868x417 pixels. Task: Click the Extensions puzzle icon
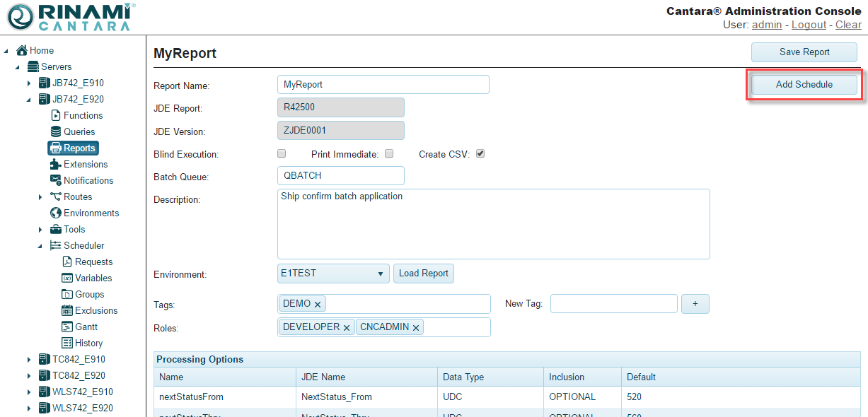pos(56,164)
